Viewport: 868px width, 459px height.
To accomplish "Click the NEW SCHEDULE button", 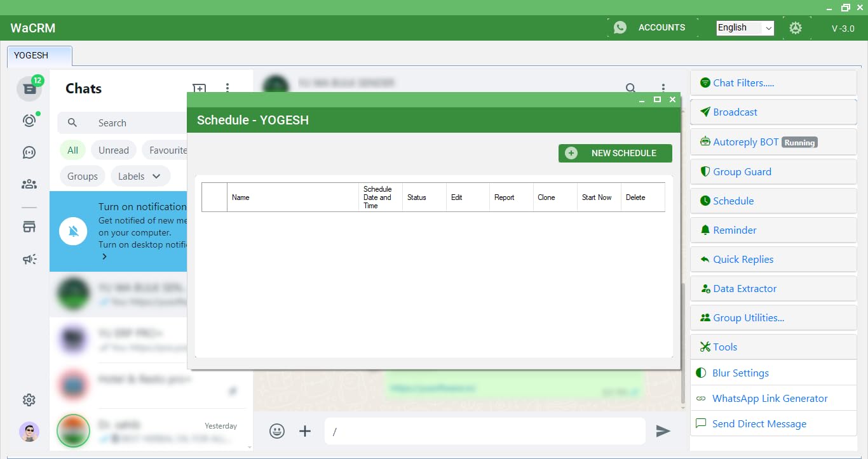I will coord(615,153).
